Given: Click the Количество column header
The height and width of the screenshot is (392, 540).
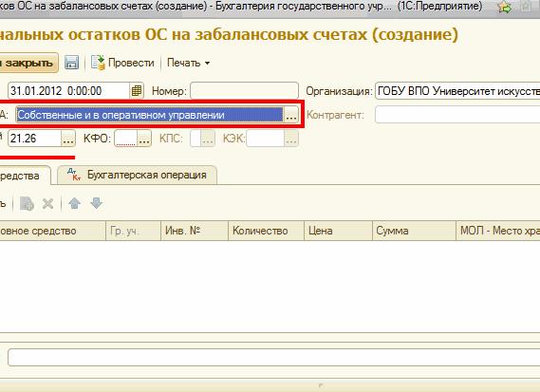Looking at the screenshot, I should pos(267,231).
